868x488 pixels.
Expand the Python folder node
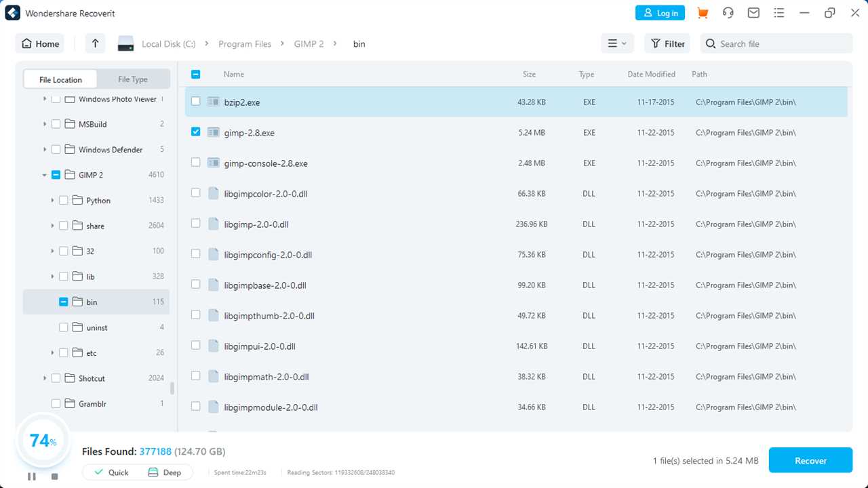pos(52,200)
